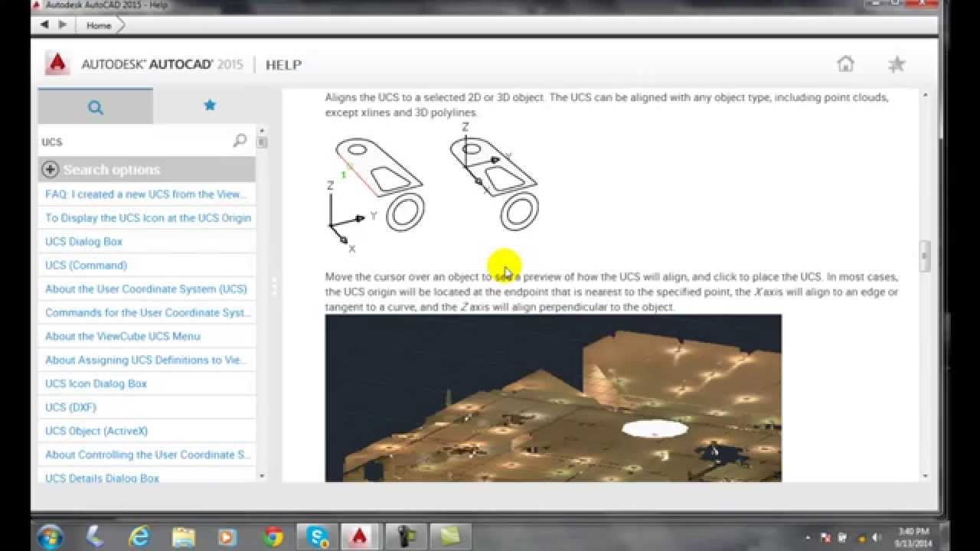Select the AutoCAD taskbar button

pyautogui.click(x=359, y=536)
